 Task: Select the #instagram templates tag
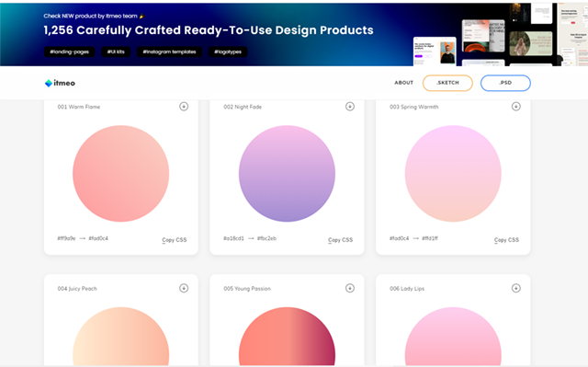(x=169, y=52)
